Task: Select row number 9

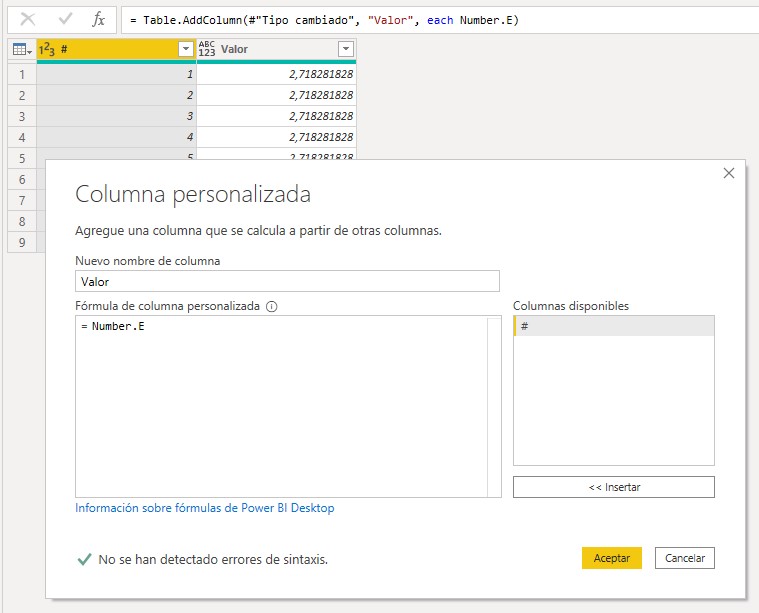Action: [x=22, y=242]
